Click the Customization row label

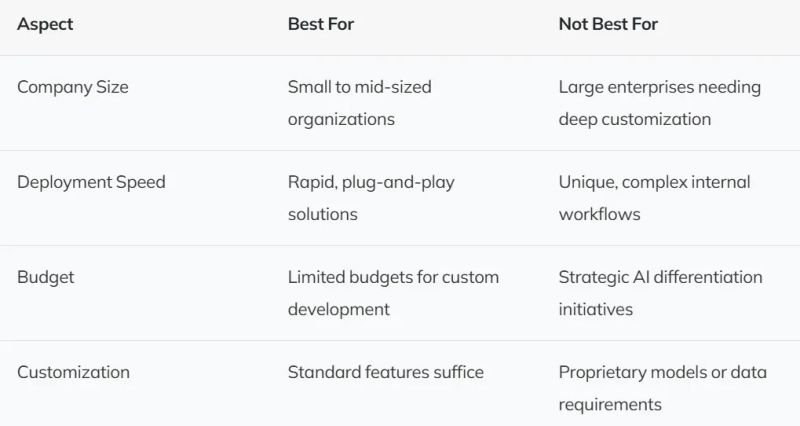click(73, 372)
